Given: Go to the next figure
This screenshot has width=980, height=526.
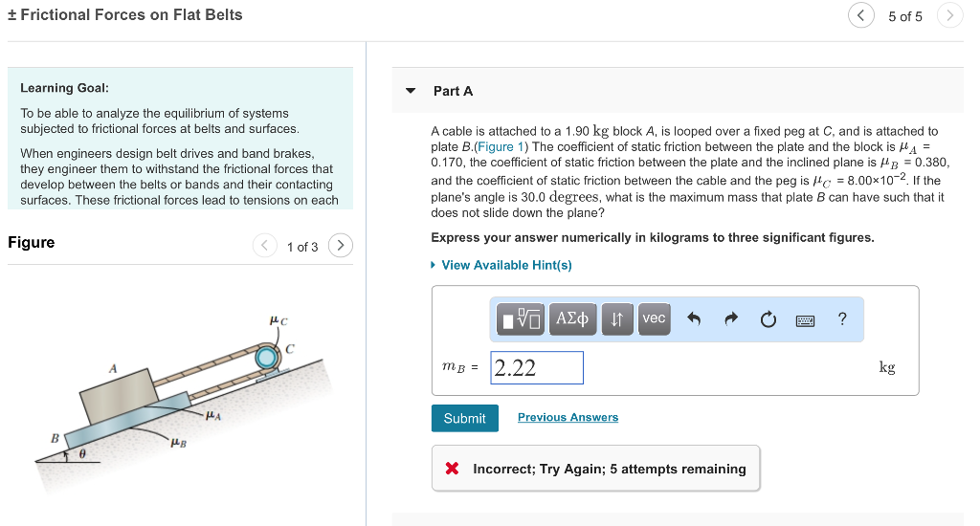Looking at the screenshot, I should [x=340, y=246].
